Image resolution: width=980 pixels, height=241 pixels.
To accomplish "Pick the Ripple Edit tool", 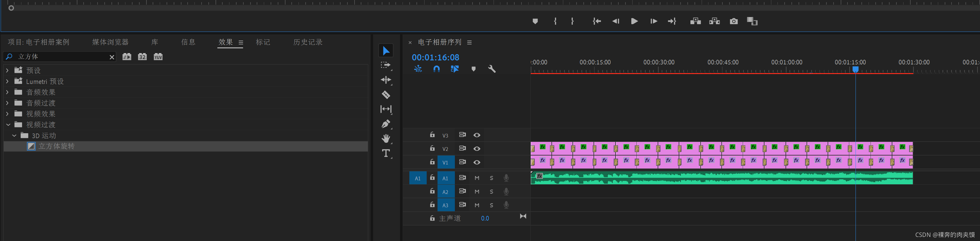I will pos(386,80).
